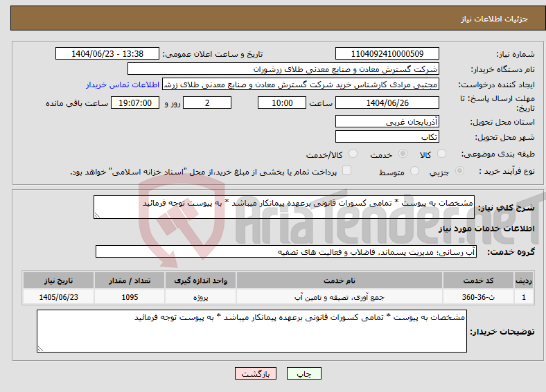This screenshot has width=546, height=392.
Task: Click the جزئیات اطلاعات نیاز page header
Action: [495, 19]
